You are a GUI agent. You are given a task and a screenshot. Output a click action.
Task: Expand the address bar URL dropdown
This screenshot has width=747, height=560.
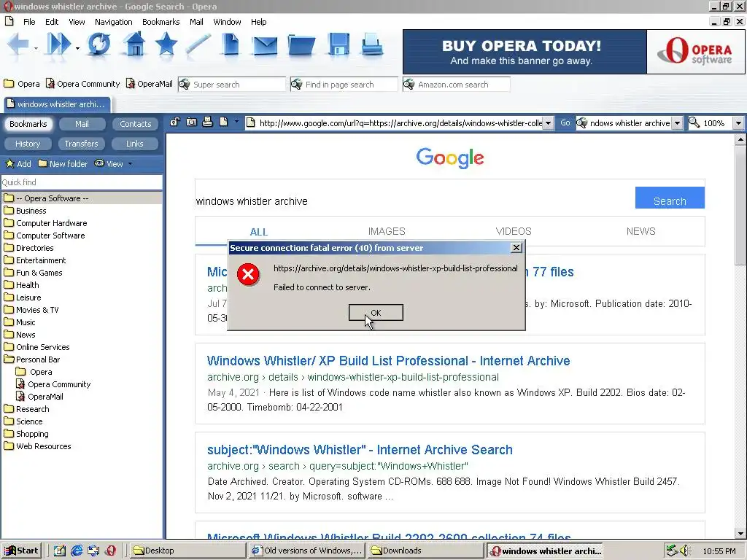(x=548, y=122)
